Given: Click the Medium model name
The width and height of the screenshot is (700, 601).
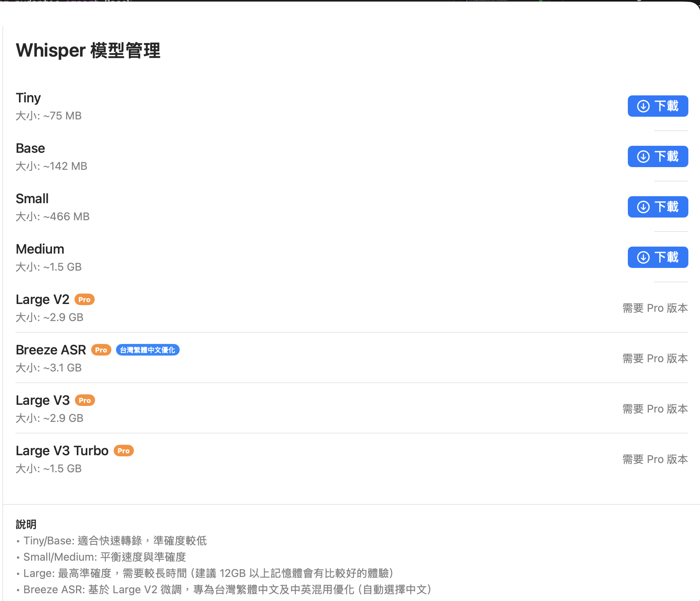Looking at the screenshot, I should point(40,249).
